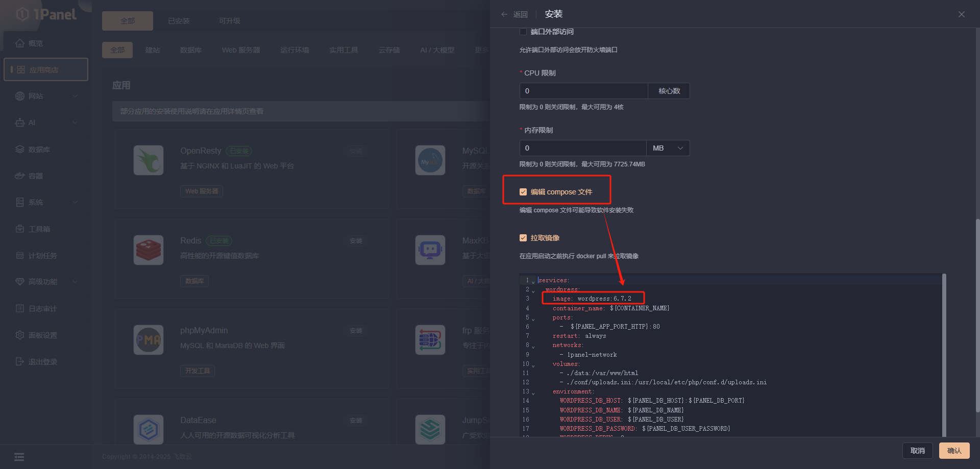Screen dimensions: 980x469
Task: Click the image: wordpress:6.7.2 line in editor
Action: coord(592,299)
